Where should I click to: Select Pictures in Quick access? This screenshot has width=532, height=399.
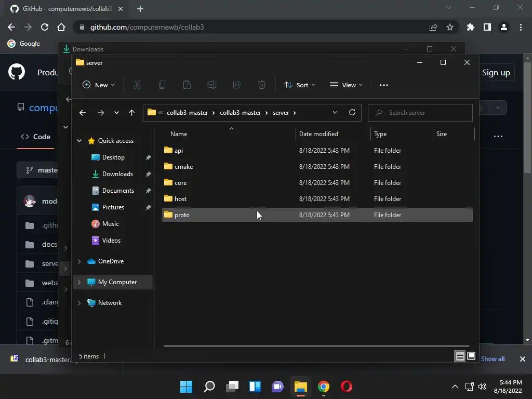pyautogui.click(x=113, y=207)
